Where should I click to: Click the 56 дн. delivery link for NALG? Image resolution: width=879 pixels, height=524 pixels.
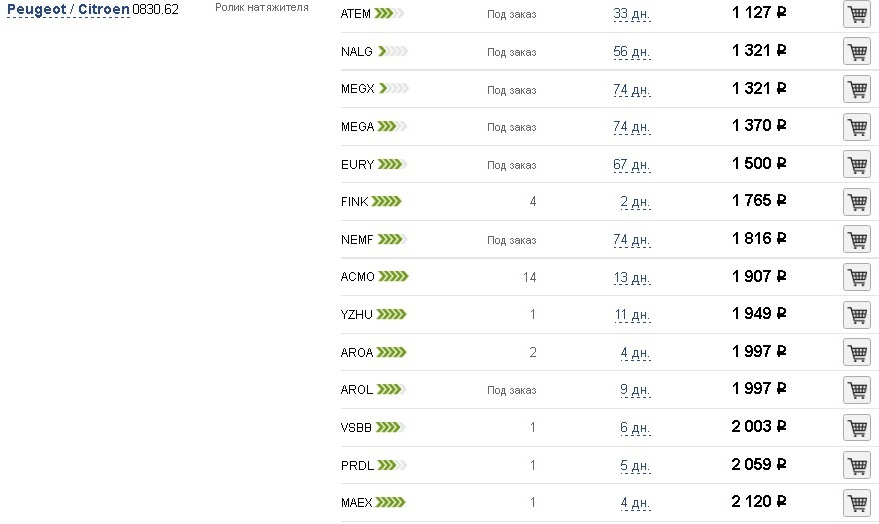click(631, 52)
